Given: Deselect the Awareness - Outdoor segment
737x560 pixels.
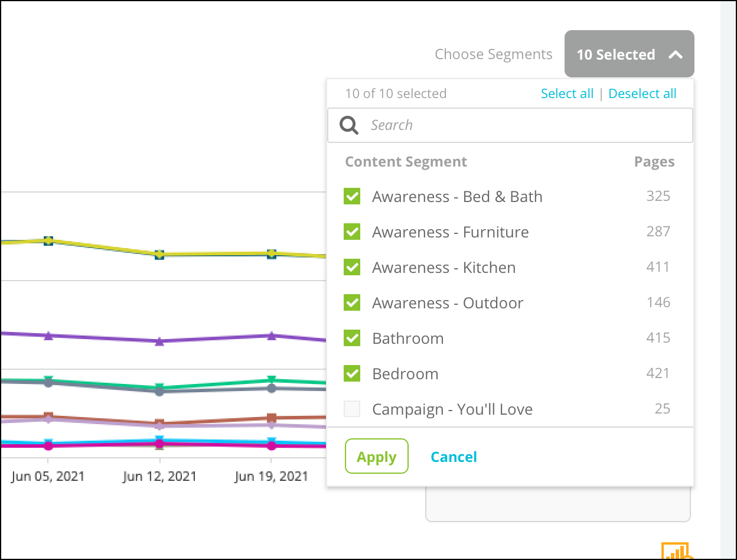Looking at the screenshot, I should point(352,303).
